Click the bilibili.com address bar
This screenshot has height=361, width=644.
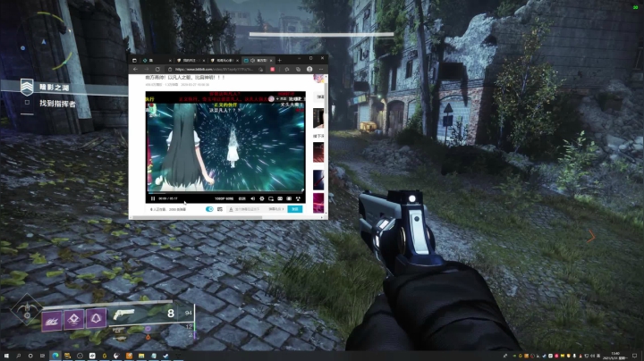coord(214,70)
